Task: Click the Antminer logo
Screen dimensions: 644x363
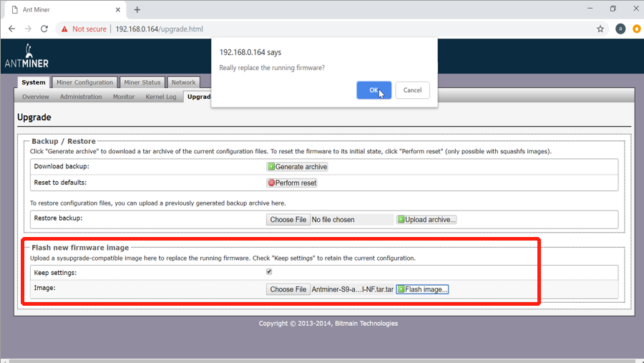Action: (x=26, y=57)
